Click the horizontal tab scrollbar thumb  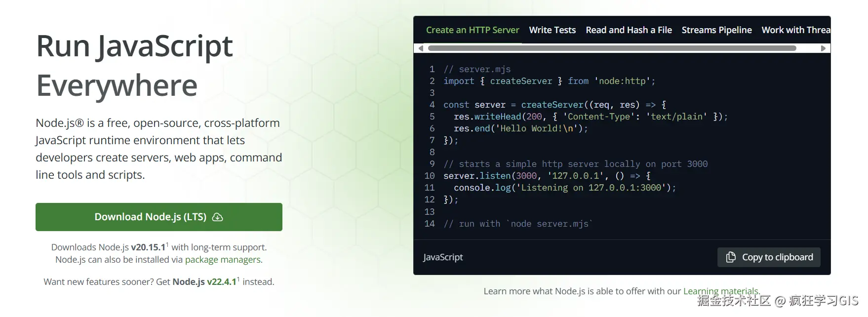tap(612, 48)
